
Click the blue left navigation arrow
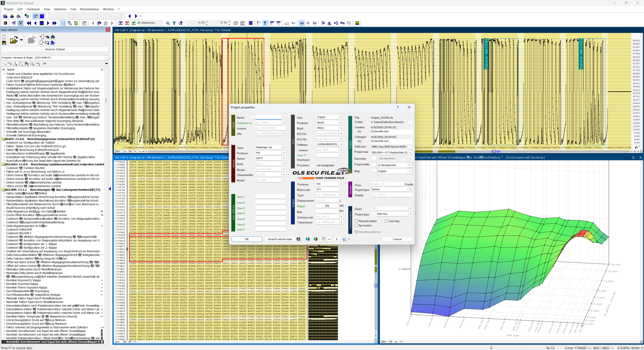[130, 16]
